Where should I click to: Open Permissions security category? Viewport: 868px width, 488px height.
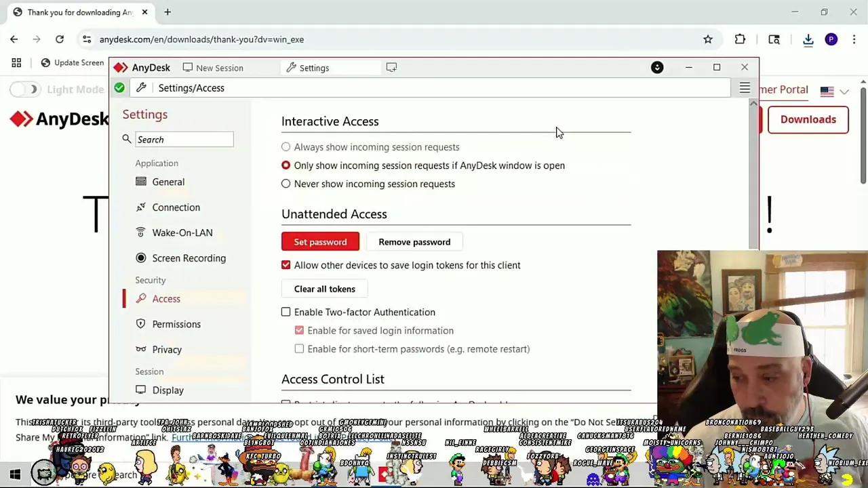click(x=176, y=324)
